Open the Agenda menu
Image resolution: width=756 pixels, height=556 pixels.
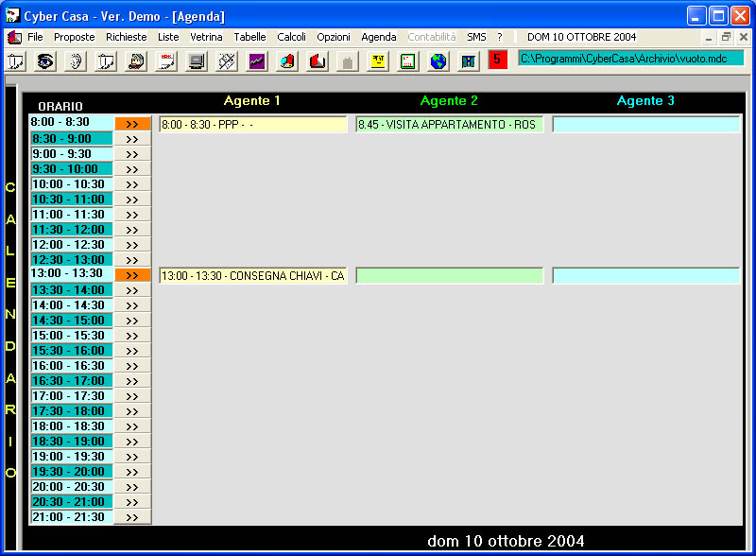pyautogui.click(x=379, y=37)
